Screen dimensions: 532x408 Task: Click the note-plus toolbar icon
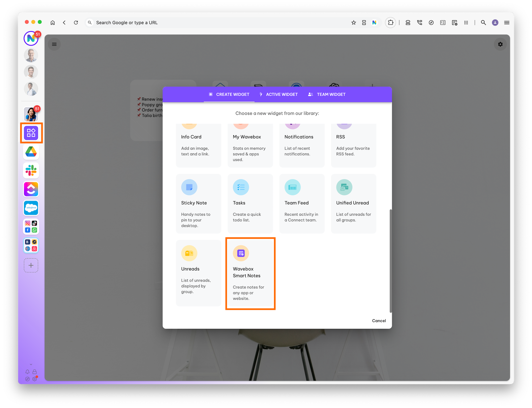[x=454, y=23]
